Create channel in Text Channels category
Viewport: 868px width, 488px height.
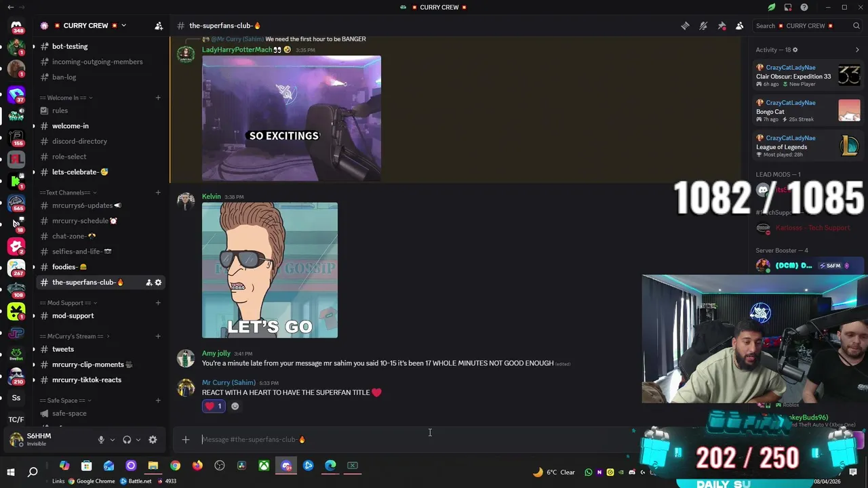[x=158, y=192]
